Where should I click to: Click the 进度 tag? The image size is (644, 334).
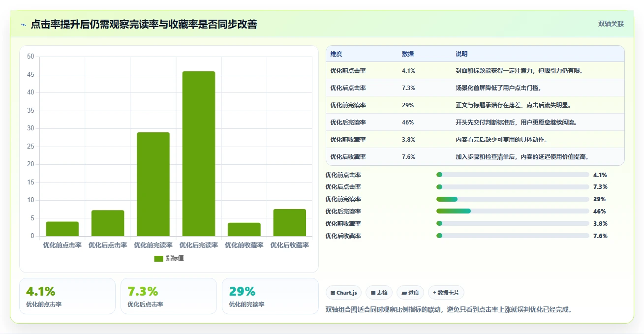[410, 293]
